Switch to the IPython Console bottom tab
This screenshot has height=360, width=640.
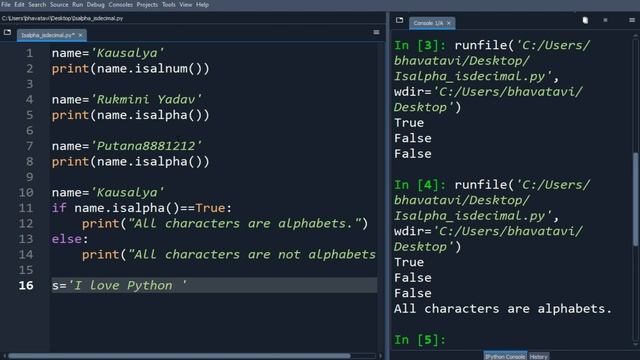[505, 356]
